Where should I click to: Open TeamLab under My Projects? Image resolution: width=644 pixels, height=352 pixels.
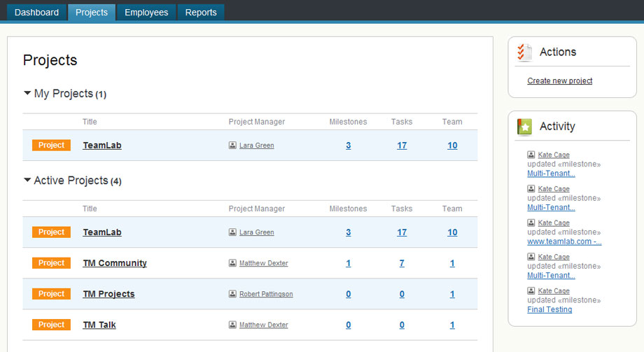coord(102,146)
